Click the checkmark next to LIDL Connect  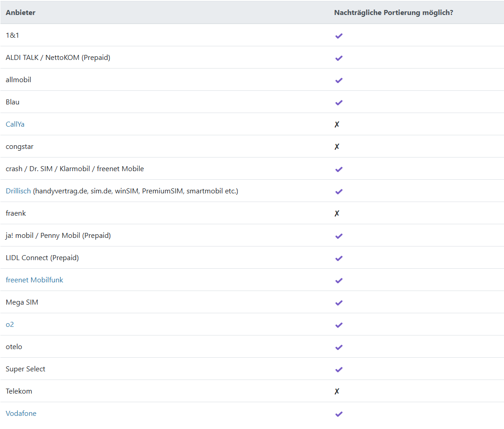coord(338,258)
